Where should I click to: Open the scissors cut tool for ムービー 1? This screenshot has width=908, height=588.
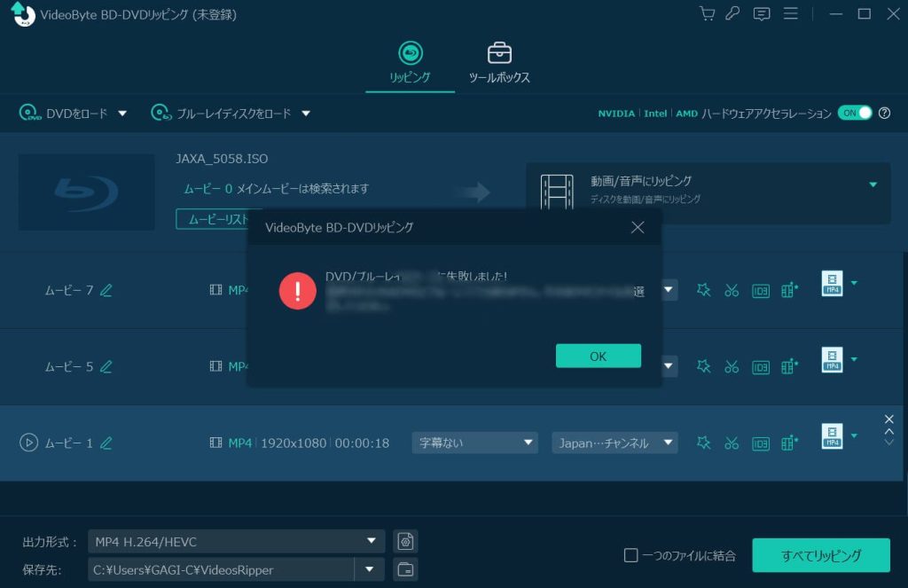(x=732, y=443)
